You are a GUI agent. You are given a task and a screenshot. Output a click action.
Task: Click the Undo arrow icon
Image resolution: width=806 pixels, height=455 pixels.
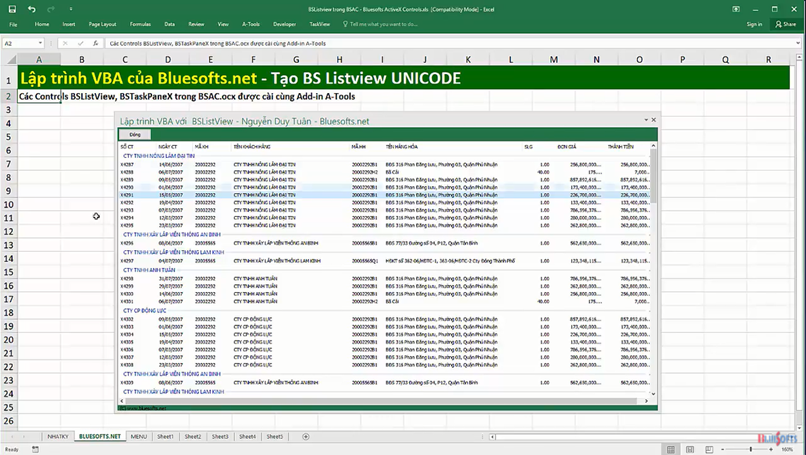(32, 9)
